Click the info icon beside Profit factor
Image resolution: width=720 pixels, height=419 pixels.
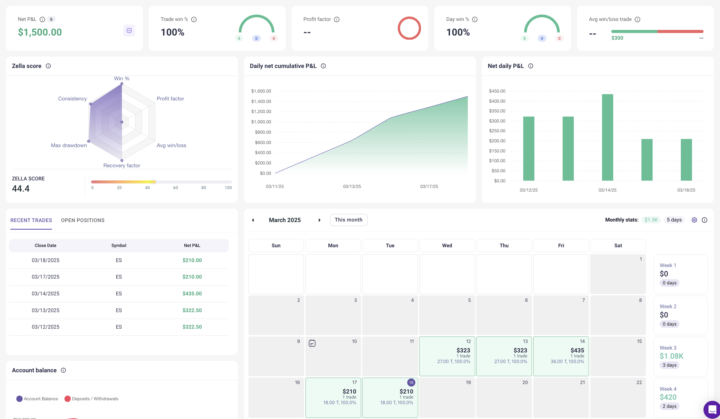coord(337,19)
